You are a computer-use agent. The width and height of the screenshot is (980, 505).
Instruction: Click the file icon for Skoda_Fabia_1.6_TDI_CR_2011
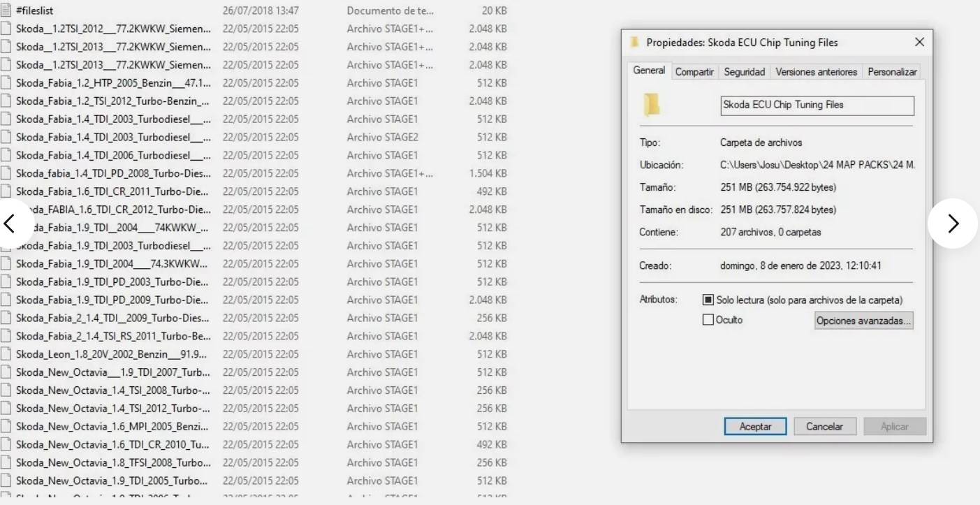[6, 191]
